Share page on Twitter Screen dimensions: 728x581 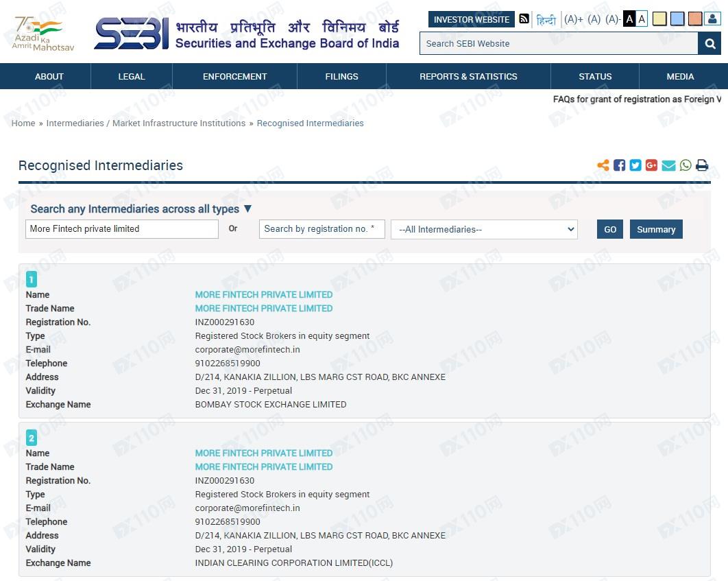(635, 165)
